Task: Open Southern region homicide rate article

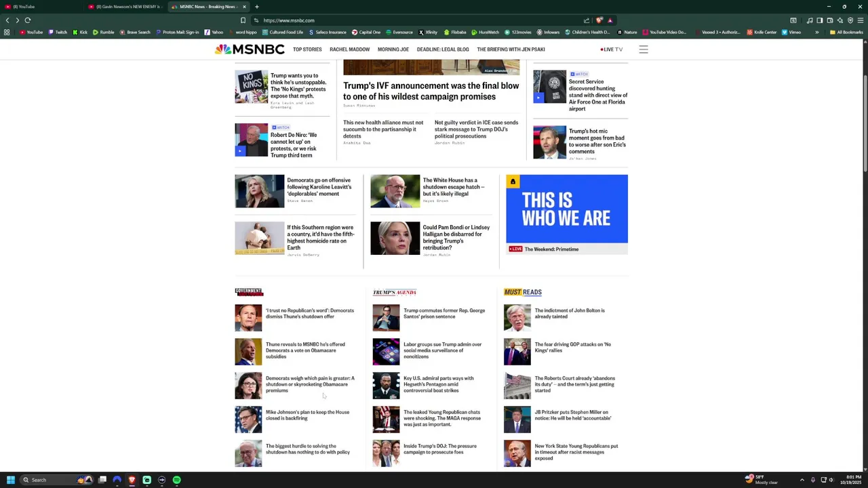Action: [x=320, y=237]
